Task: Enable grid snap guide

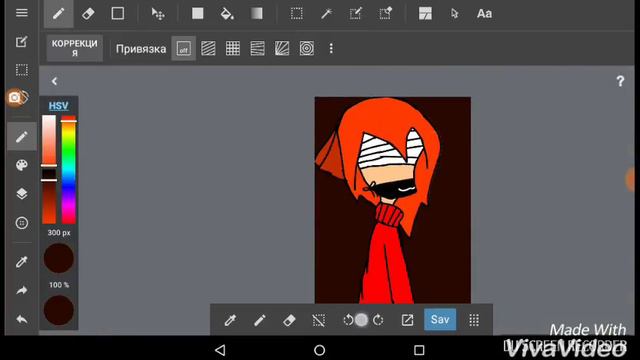Action: 233,49
